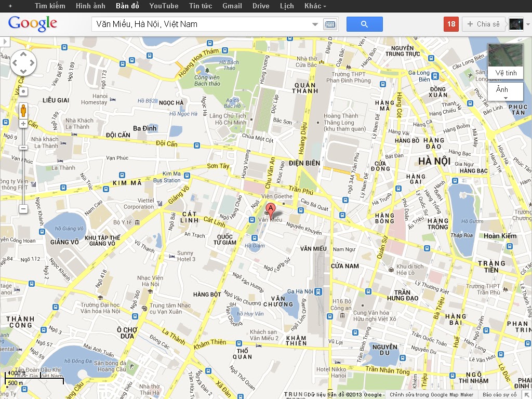
Task: Click the plus link in top bar
Action: point(10,6)
